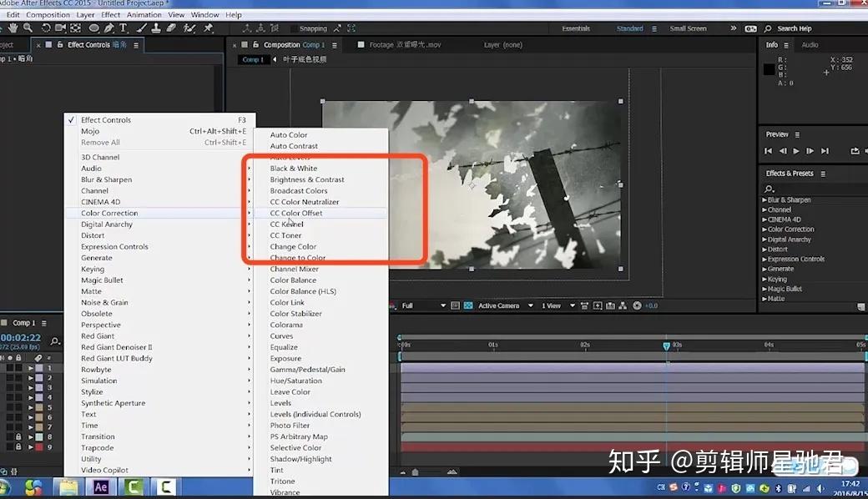Select CC Color Offset effect
The height and width of the screenshot is (499, 868).
321,213
